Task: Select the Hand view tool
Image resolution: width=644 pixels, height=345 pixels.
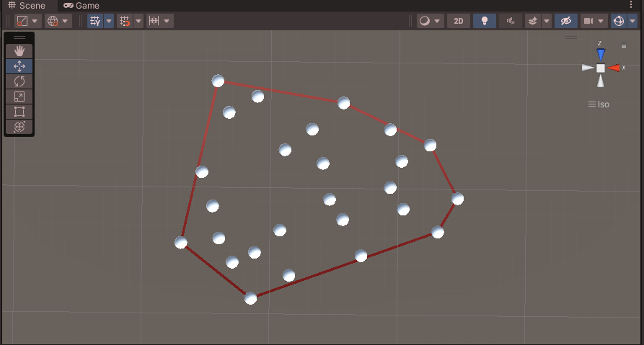Action: pyautogui.click(x=19, y=51)
